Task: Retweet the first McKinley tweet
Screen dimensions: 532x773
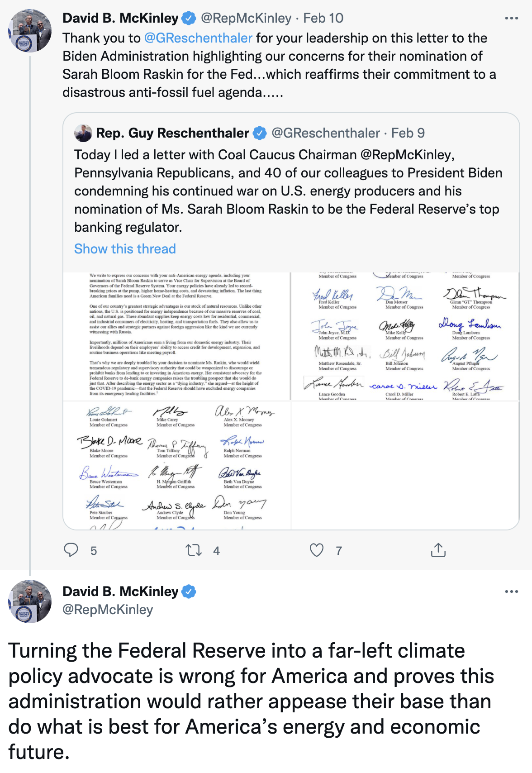Action: pyautogui.click(x=194, y=550)
